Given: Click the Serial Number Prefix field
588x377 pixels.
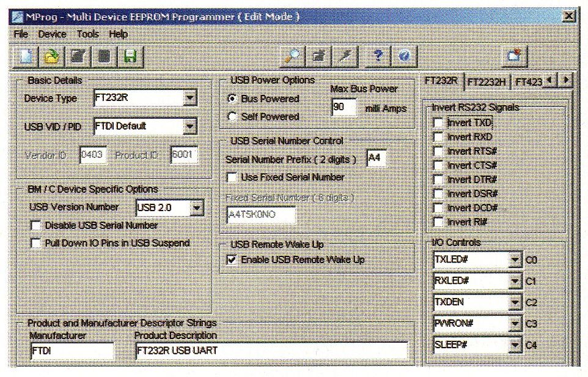Looking at the screenshot, I should 376,158.
